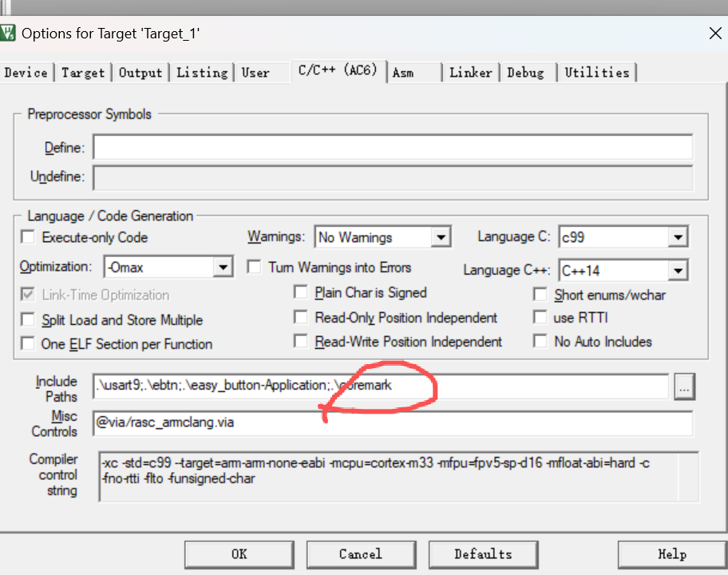Viewport: 728px width, 575px height.
Task: Tick Plain Char is Signed checkbox
Action: [x=301, y=292]
